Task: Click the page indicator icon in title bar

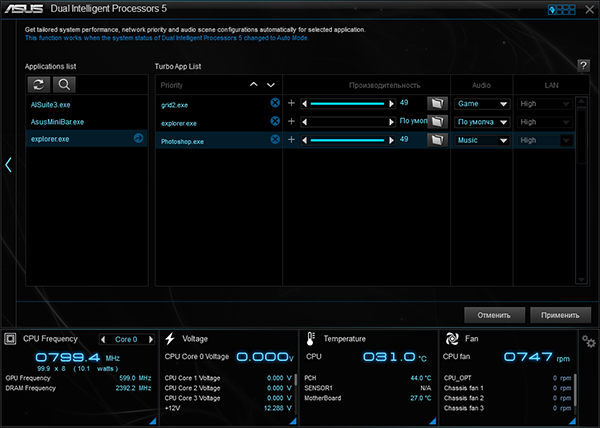Action: [x=561, y=10]
